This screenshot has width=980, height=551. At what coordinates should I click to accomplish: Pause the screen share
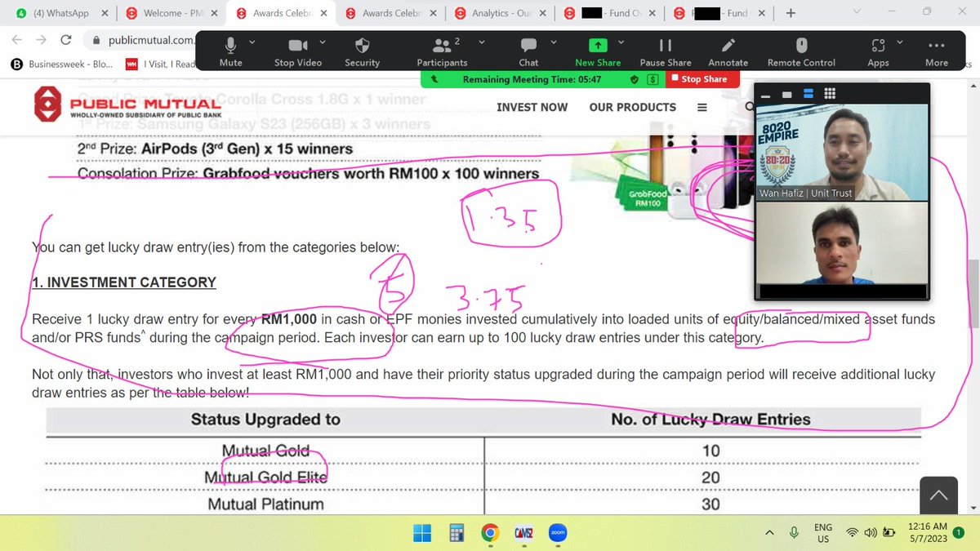664,51
